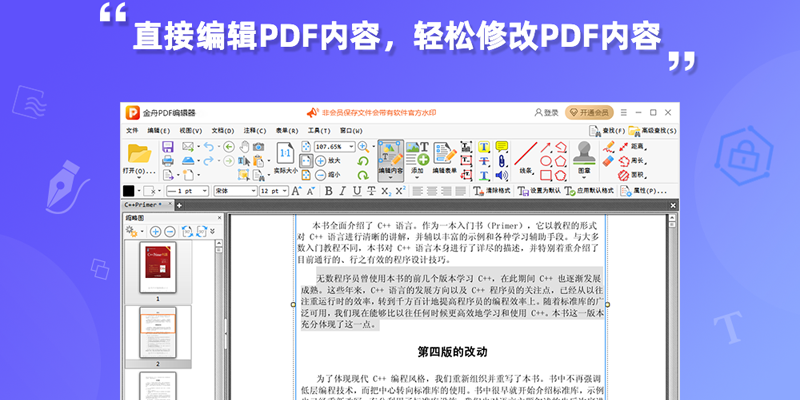800x400 pixels.
Task: Toggle Superscript formatting
Action: (401, 191)
